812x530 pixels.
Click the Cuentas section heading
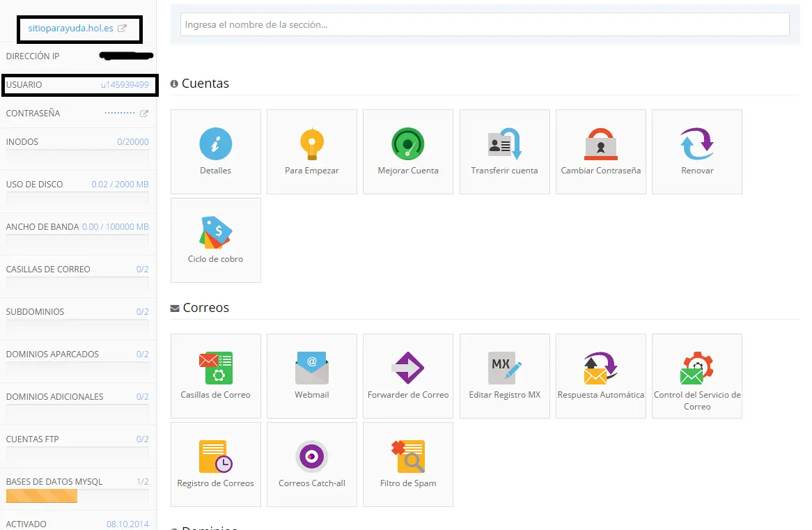coord(205,84)
